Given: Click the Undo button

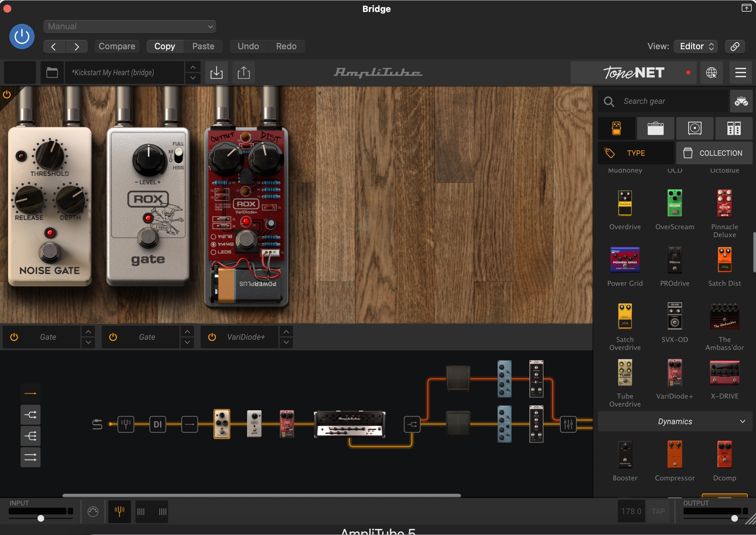Looking at the screenshot, I should 248,47.
